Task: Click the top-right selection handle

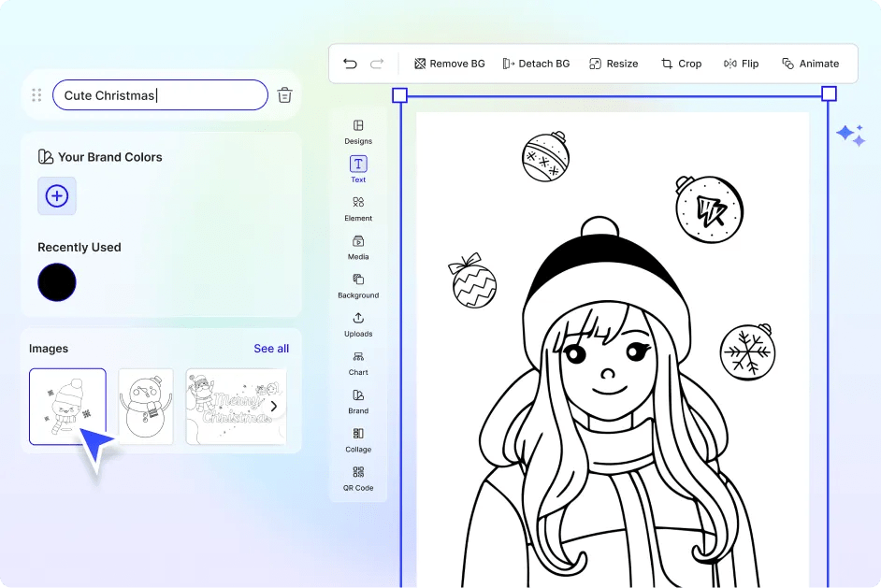Action: tap(829, 93)
